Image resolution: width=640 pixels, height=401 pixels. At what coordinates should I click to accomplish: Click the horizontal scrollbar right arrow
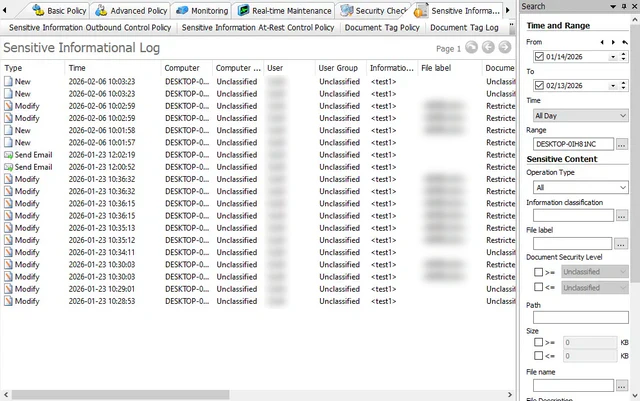509,394
